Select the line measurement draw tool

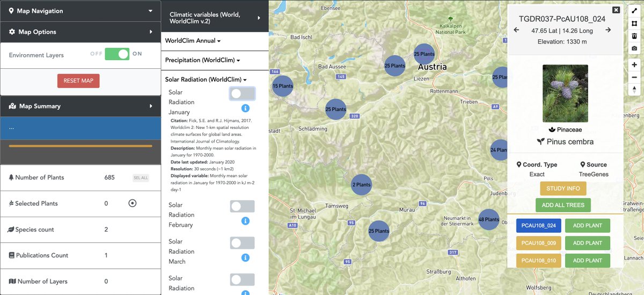coord(634,10)
